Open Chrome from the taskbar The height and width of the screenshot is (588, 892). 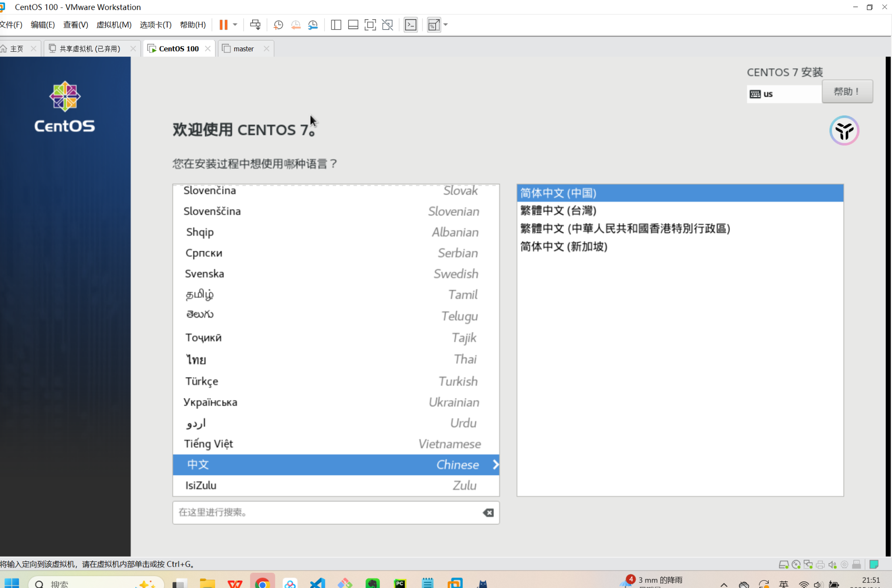[x=263, y=583]
